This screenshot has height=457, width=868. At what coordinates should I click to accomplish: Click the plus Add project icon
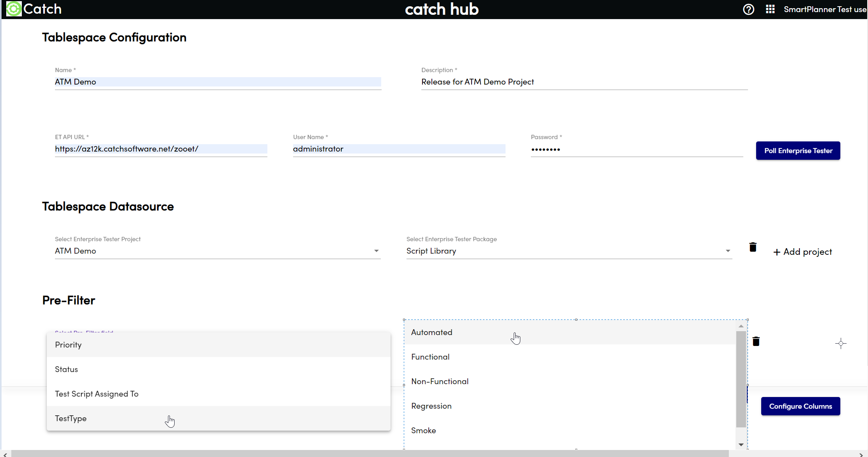coord(777,252)
